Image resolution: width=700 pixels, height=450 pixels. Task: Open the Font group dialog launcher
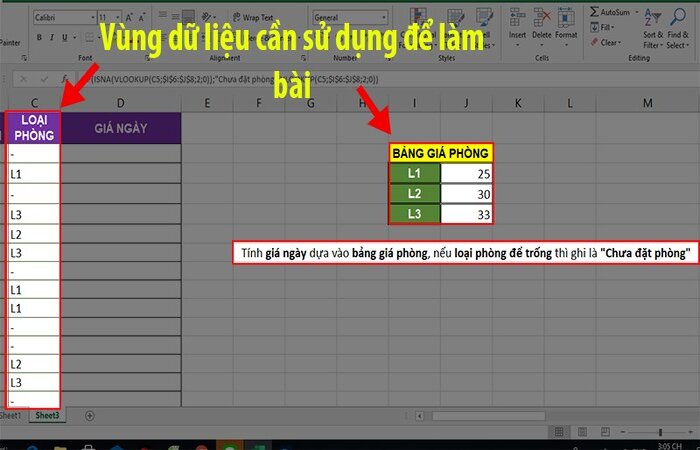pyautogui.click(x=147, y=58)
